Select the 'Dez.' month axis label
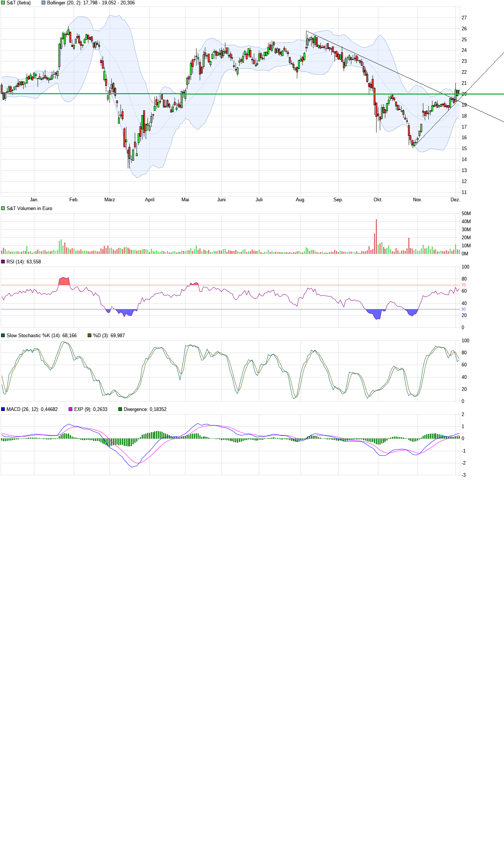The width and height of the screenshot is (504, 846). (x=455, y=200)
